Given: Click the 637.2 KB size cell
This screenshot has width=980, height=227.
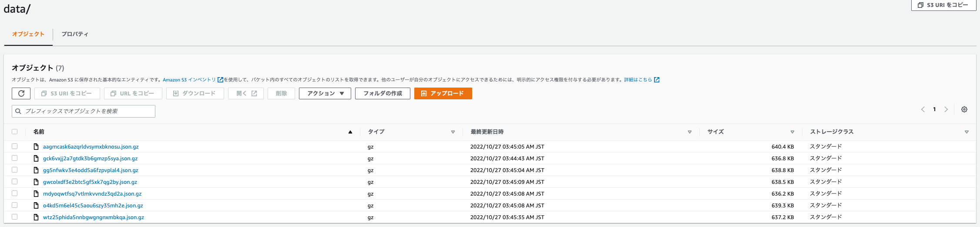Looking at the screenshot, I should click(782, 217).
